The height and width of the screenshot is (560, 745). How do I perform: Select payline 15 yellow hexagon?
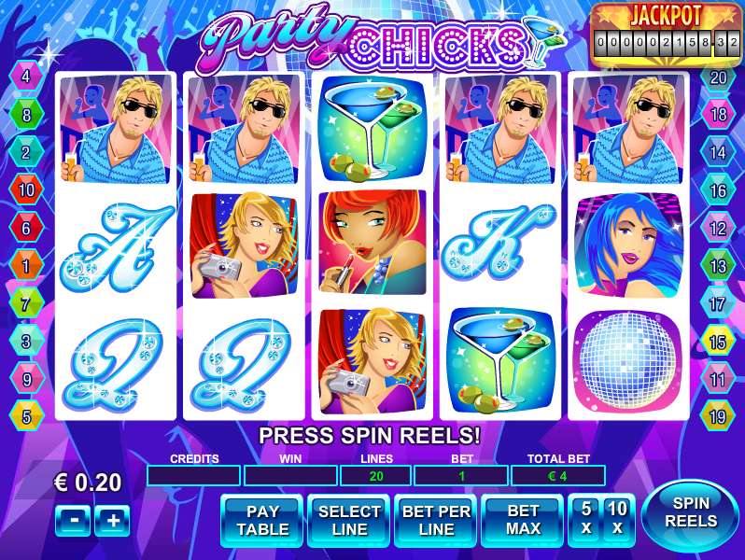point(718,342)
